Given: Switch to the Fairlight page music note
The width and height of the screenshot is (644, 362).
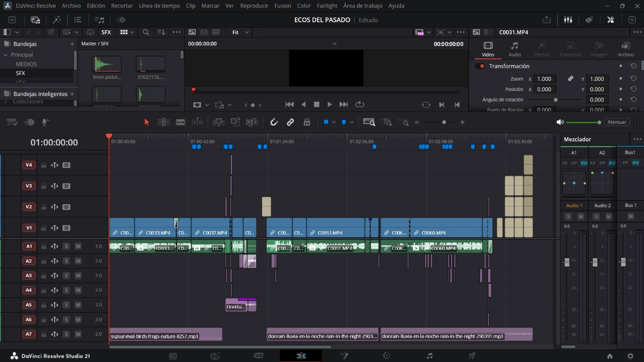Looking at the screenshot, I should click(x=429, y=356).
